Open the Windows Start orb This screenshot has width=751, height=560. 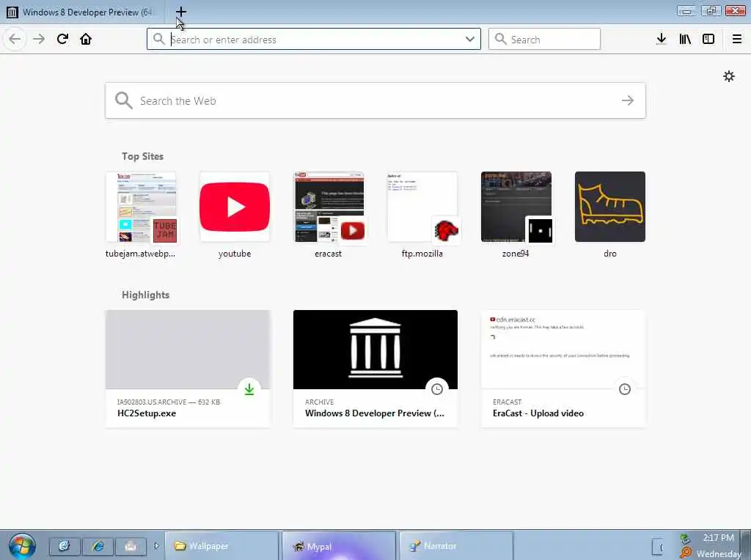pyautogui.click(x=22, y=546)
